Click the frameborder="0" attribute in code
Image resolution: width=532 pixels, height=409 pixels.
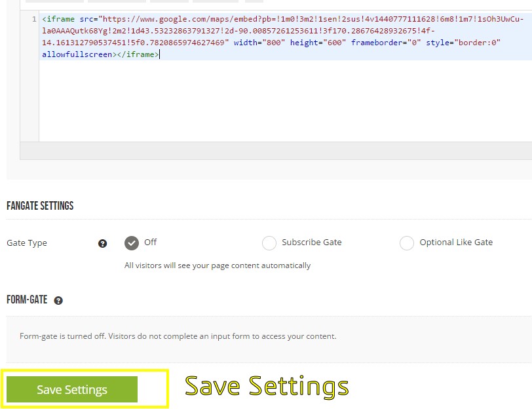pyautogui.click(x=386, y=43)
